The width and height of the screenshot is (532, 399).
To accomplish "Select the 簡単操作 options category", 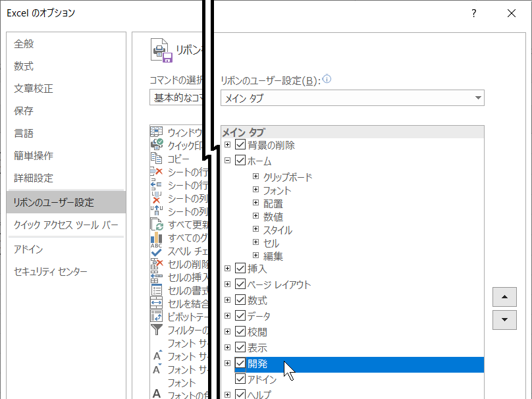I will pyautogui.click(x=66, y=156).
